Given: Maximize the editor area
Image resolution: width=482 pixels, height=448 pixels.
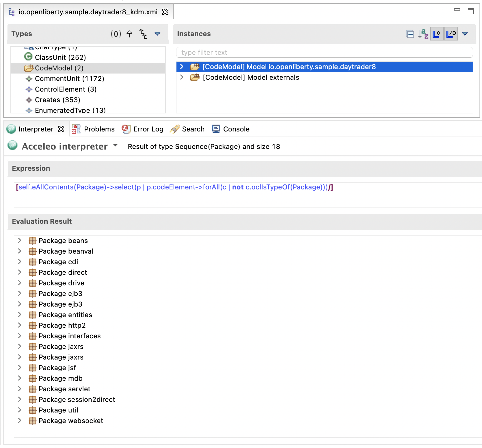Looking at the screenshot, I should click(471, 11).
